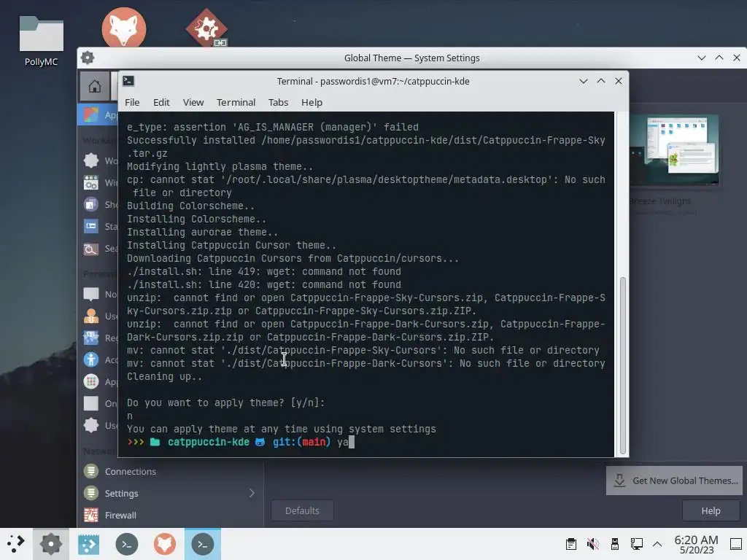747x560 pixels.
Task: Click the Accessibility sidebar icon
Action: (x=91, y=359)
